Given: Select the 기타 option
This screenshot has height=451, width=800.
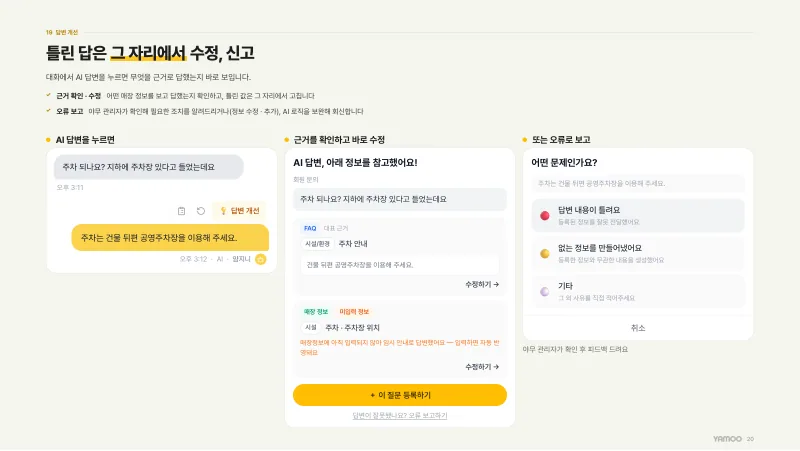Looking at the screenshot, I should click(638, 291).
